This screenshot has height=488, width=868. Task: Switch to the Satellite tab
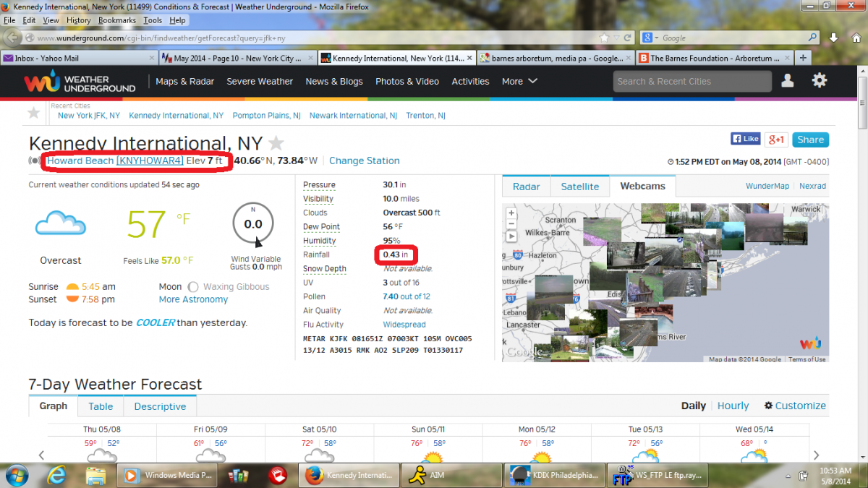click(x=579, y=187)
